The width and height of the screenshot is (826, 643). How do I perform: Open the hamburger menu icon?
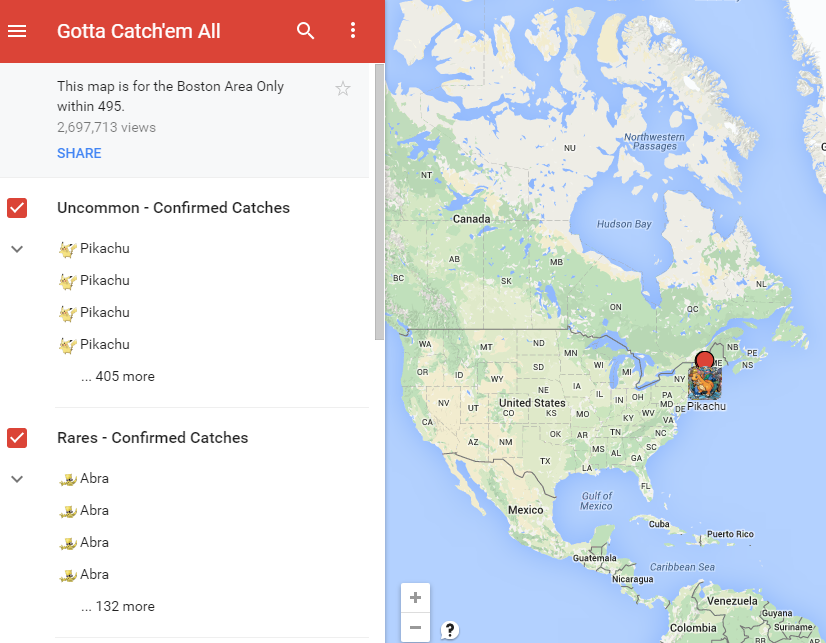coord(17,31)
